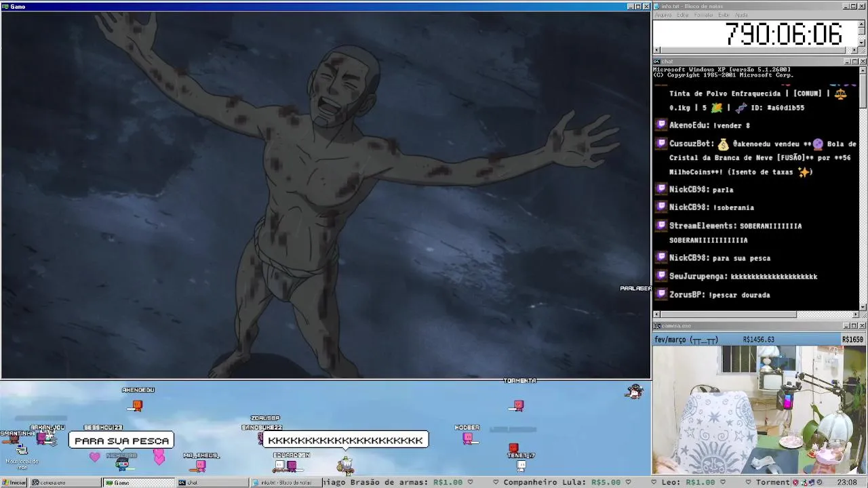Click the Twitch badge beside 'NickCB98: parla'
This screenshot has height=488, width=868.
[661, 189]
